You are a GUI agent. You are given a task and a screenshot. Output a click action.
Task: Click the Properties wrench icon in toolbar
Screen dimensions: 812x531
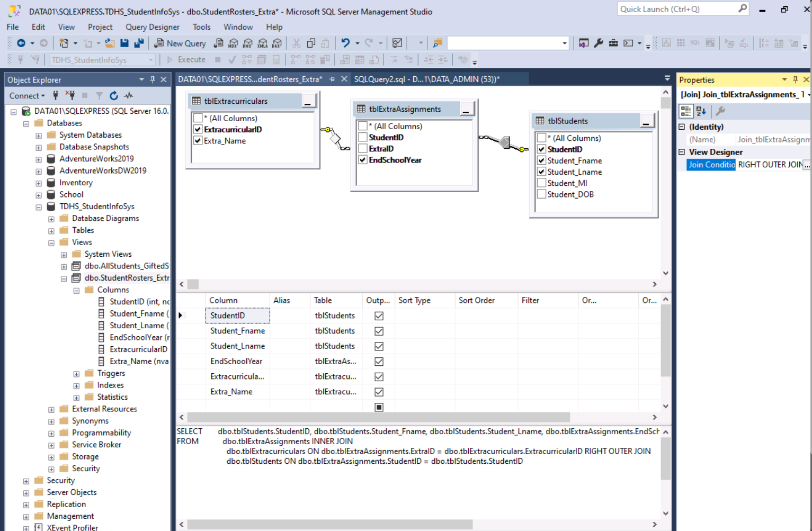point(599,43)
